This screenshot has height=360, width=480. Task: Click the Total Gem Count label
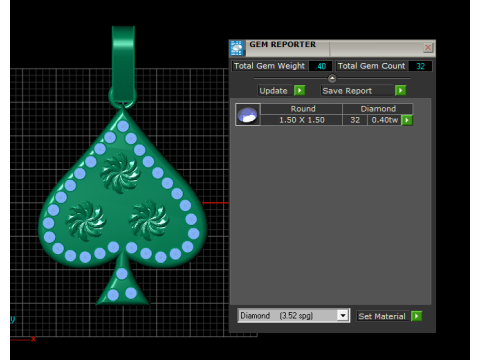click(371, 66)
